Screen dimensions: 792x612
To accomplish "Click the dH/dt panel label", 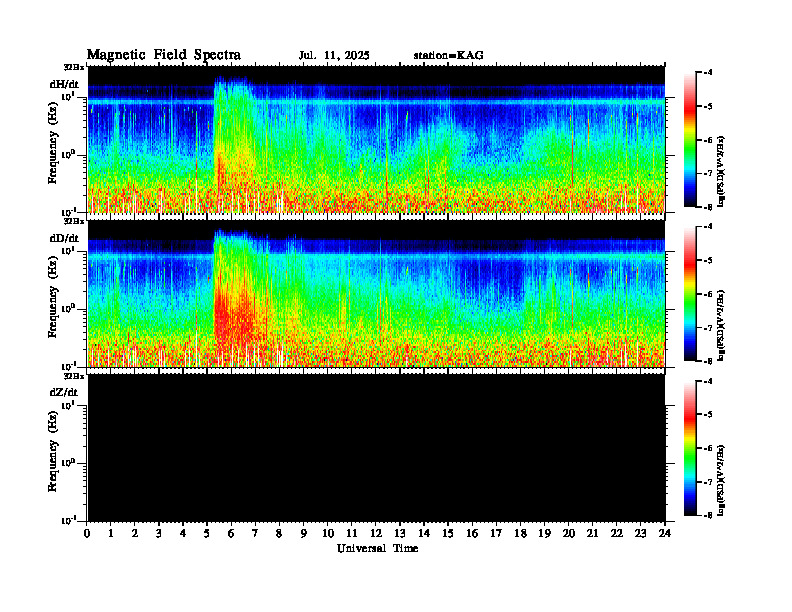I will coord(64,84).
